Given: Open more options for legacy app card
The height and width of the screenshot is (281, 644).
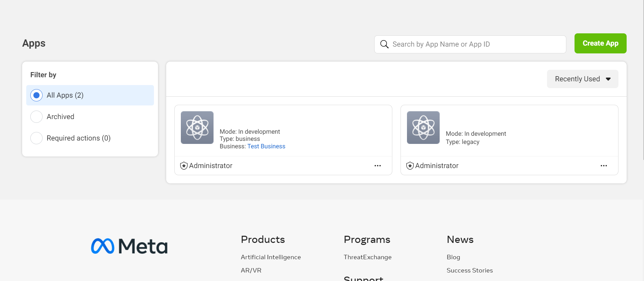Looking at the screenshot, I should coord(604,166).
